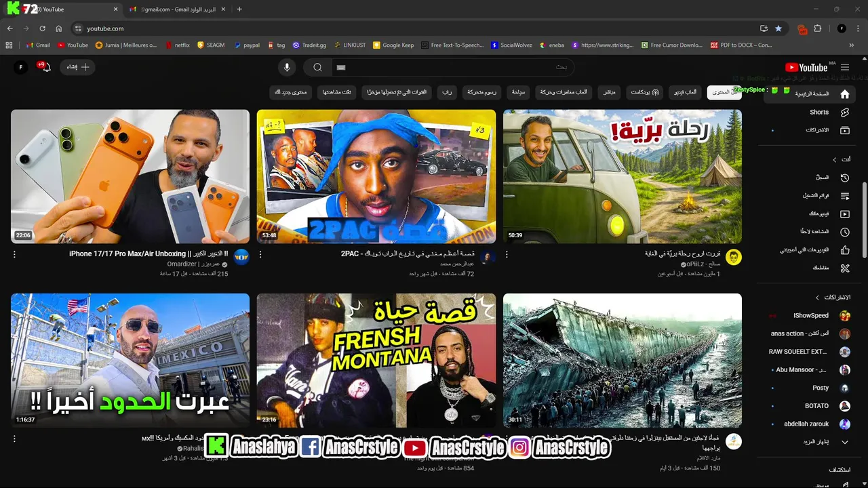
Task: Open Shorts from the sidebar
Action: click(809, 113)
